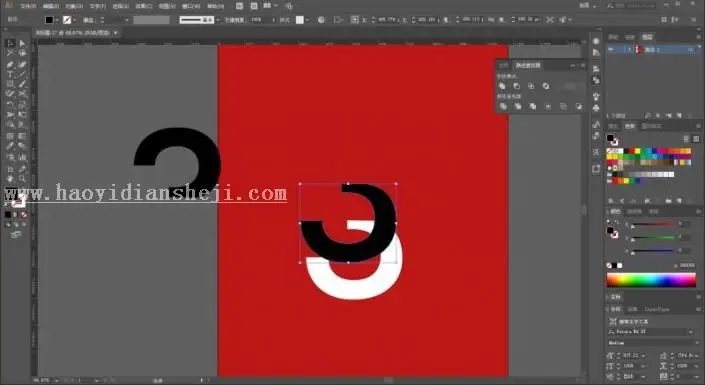Select the Artboard tool
This screenshot has width=705, height=385.
pyautogui.click(x=10, y=168)
